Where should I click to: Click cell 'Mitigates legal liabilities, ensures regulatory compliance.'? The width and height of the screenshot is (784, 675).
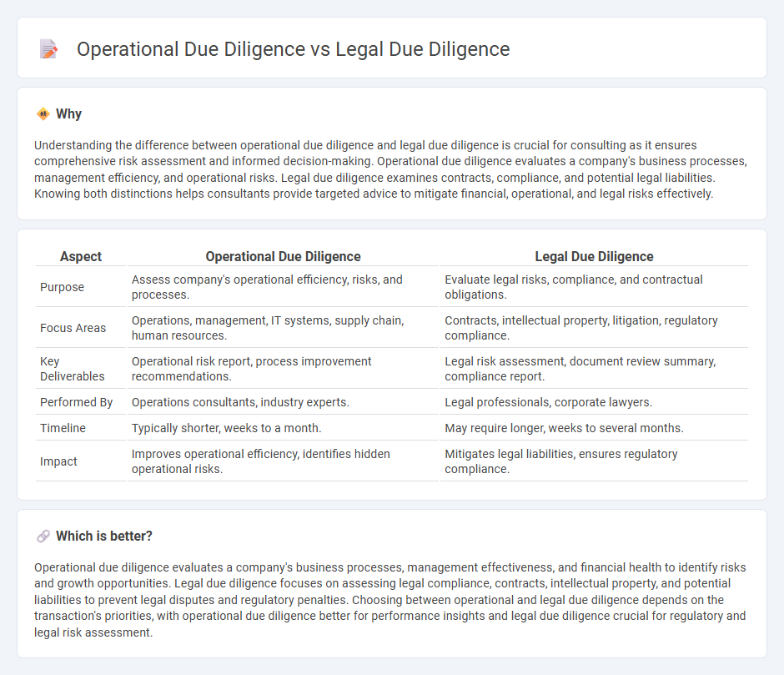tap(594, 461)
